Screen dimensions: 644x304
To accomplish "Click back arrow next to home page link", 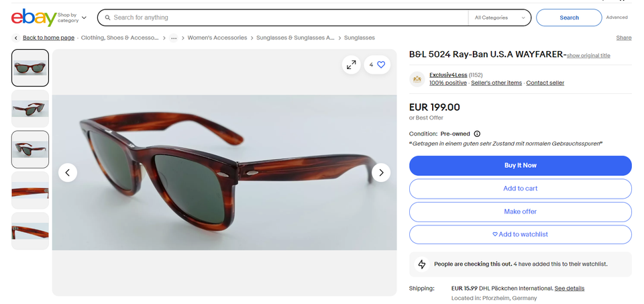I will tap(16, 38).
